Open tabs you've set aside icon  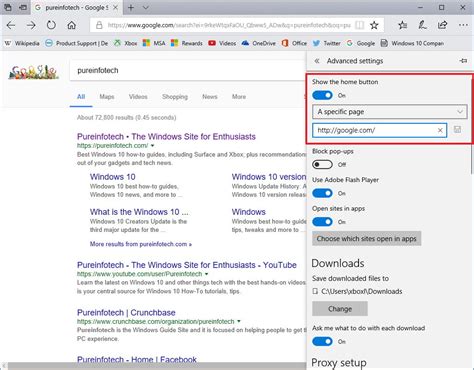8,7
